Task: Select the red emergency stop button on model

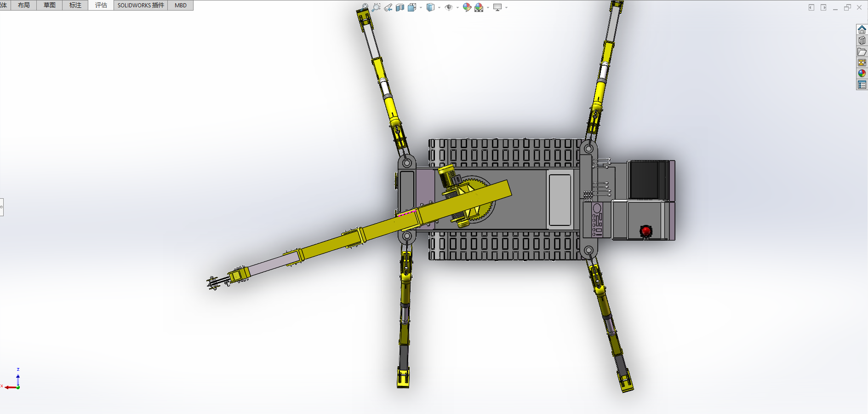Action: (x=645, y=230)
